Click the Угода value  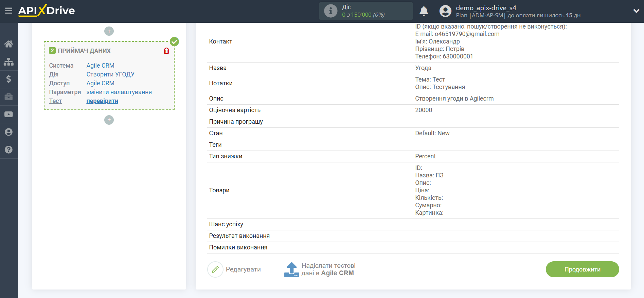[423, 68]
